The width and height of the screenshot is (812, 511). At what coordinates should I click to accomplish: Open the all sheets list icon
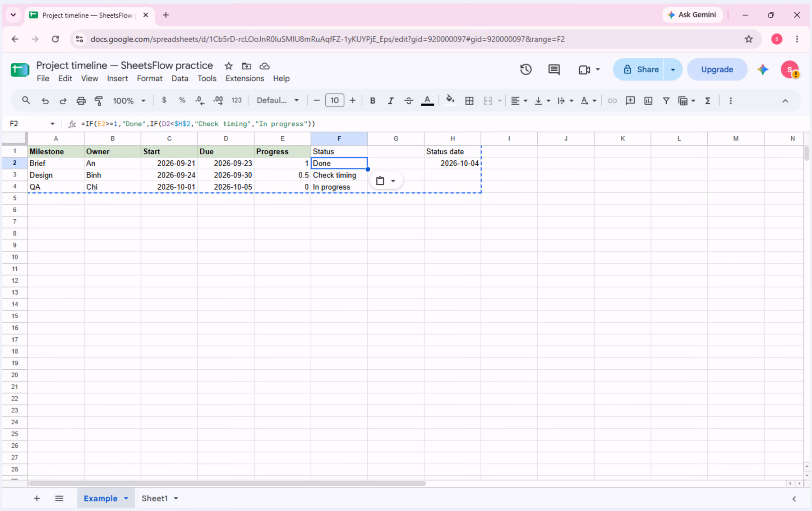[59, 498]
